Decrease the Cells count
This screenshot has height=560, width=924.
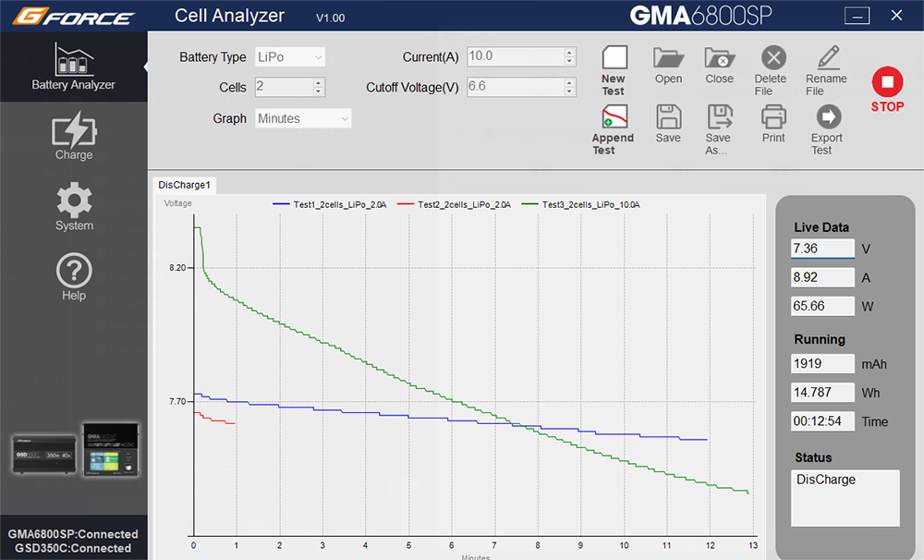[x=319, y=91]
